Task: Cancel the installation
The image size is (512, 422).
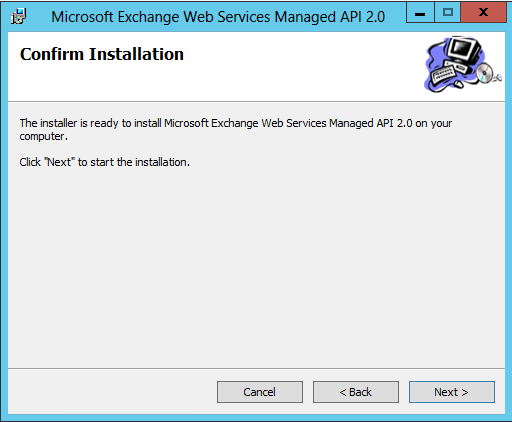Action: 260,392
